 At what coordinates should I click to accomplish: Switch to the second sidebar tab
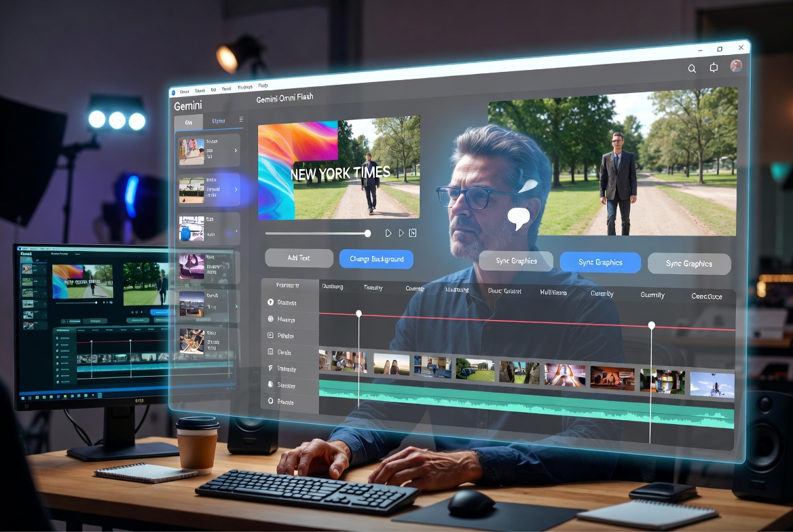pyautogui.click(x=219, y=121)
